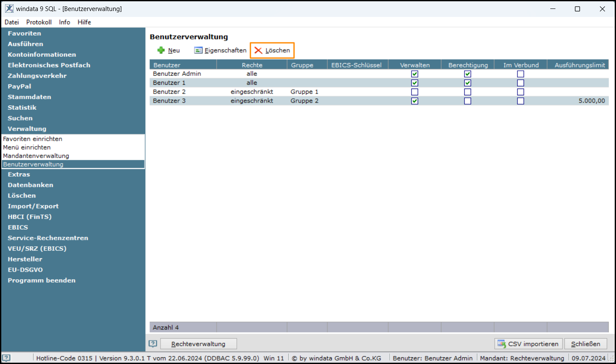Screen dimensions: 616x364
Task: Select Menü einrichten entry
Action: point(27,147)
